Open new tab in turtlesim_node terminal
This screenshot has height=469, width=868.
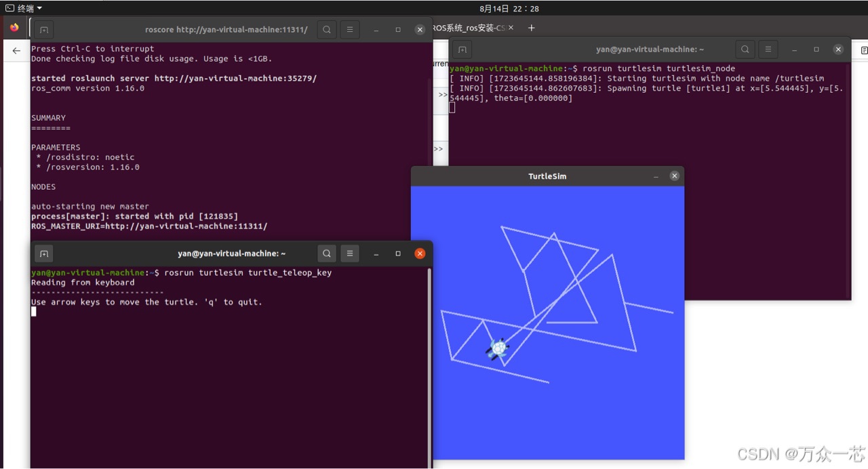coord(462,49)
